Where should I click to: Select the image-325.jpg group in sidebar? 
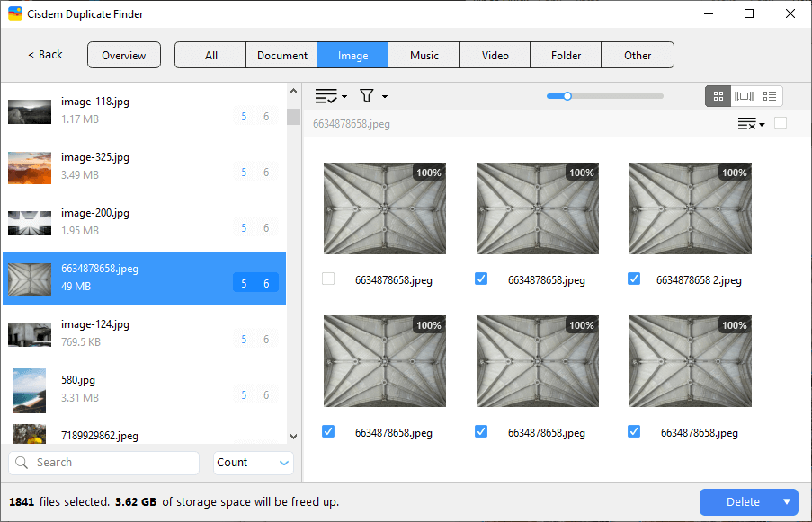click(144, 165)
